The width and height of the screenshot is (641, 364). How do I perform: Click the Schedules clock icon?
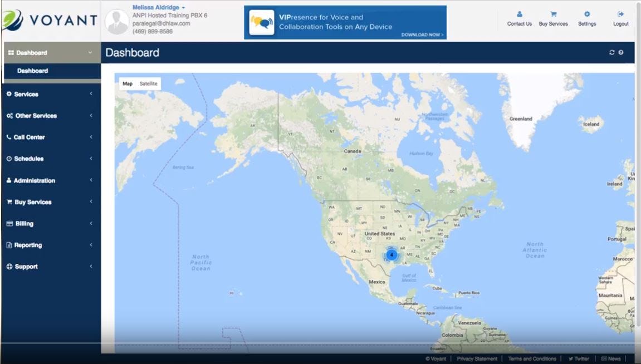(x=8, y=159)
